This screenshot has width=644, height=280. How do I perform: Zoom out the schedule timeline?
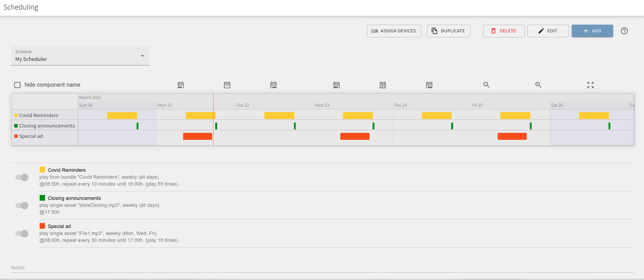(487, 85)
